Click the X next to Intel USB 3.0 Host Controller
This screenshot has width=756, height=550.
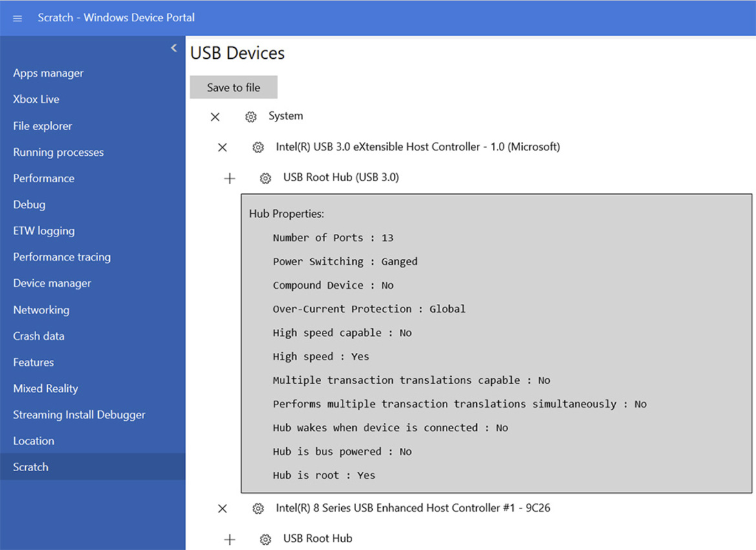click(222, 147)
